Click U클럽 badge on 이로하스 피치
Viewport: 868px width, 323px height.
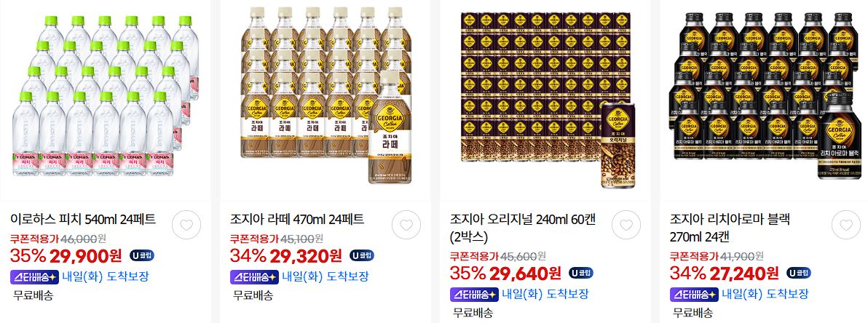[x=142, y=255]
